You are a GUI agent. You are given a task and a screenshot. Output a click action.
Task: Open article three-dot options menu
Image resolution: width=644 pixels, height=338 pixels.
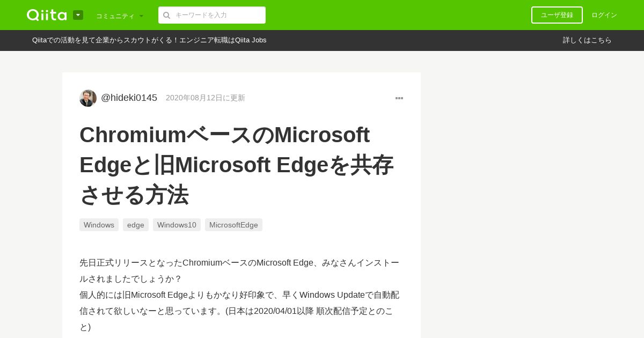point(399,98)
